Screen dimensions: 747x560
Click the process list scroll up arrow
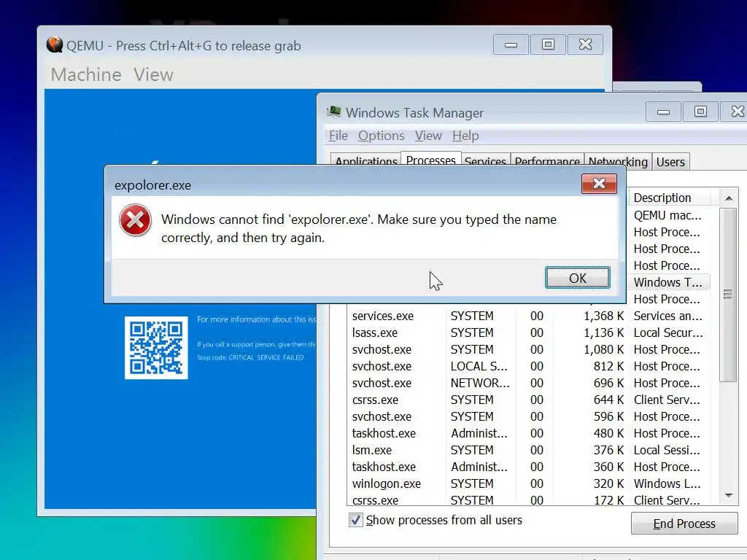(x=729, y=198)
